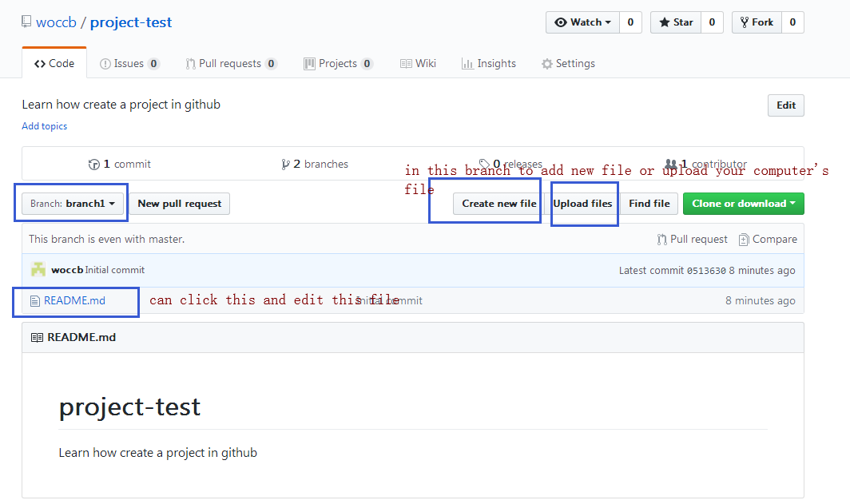This screenshot has width=850, height=504.
Task: Open the Pull requests tab
Action: pyautogui.click(x=232, y=63)
